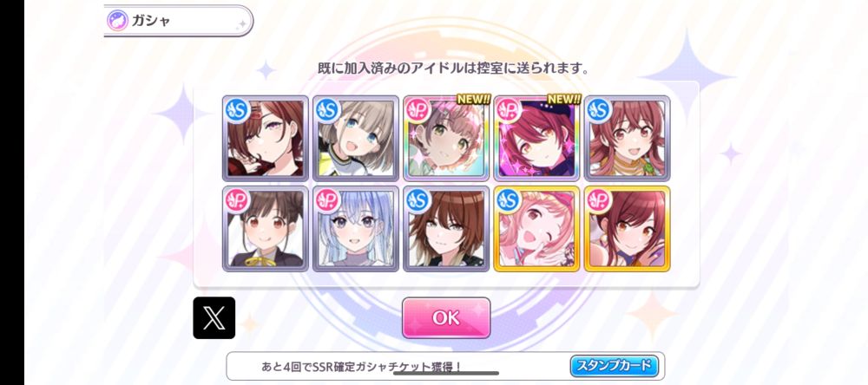The height and width of the screenshot is (385, 868).
Task: Click the P badge on the blue-haired card
Action: (x=328, y=201)
